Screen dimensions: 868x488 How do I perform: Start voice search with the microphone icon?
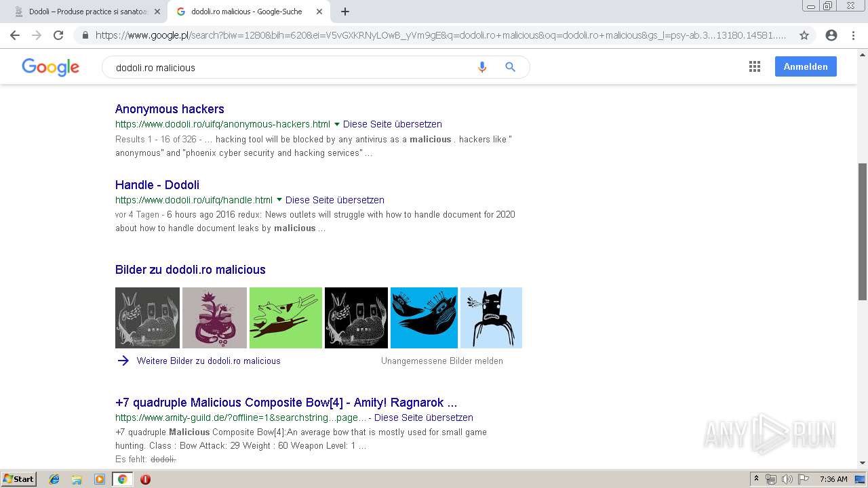click(x=482, y=67)
